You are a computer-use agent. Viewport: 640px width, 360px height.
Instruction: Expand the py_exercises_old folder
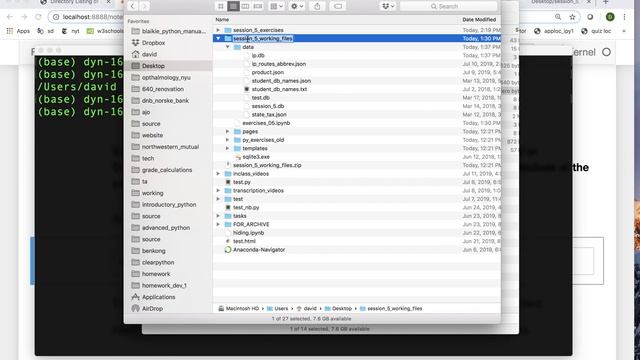[228, 140]
